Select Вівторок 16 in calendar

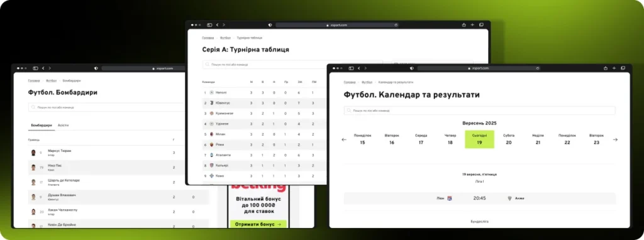[x=392, y=139]
